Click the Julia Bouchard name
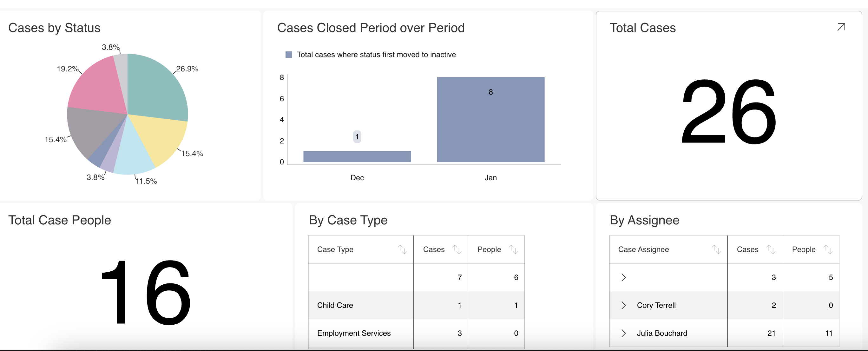The image size is (868, 351). click(x=662, y=333)
